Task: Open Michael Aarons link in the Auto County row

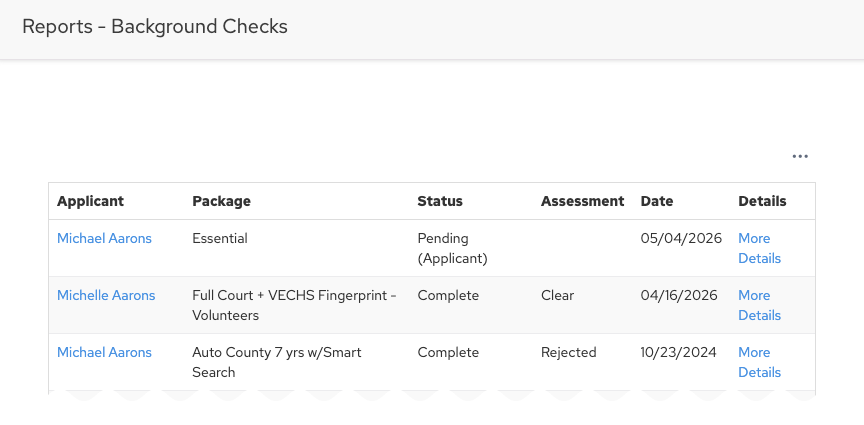Action: tap(104, 352)
